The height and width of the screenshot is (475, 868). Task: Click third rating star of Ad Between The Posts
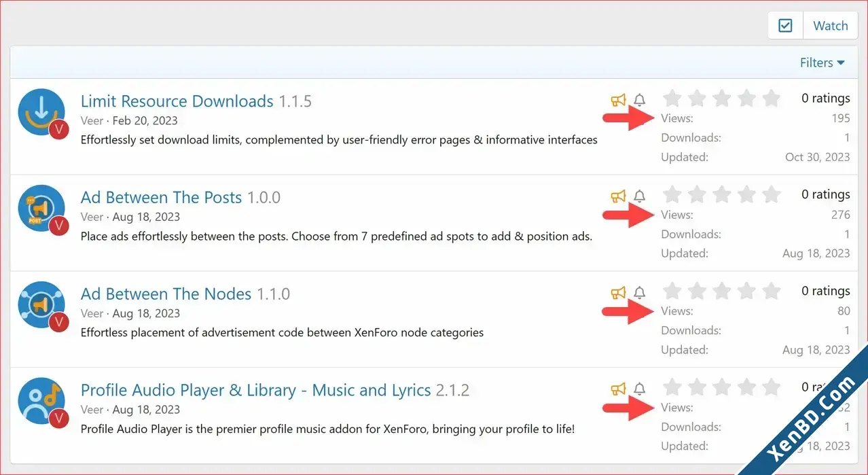point(721,195)
